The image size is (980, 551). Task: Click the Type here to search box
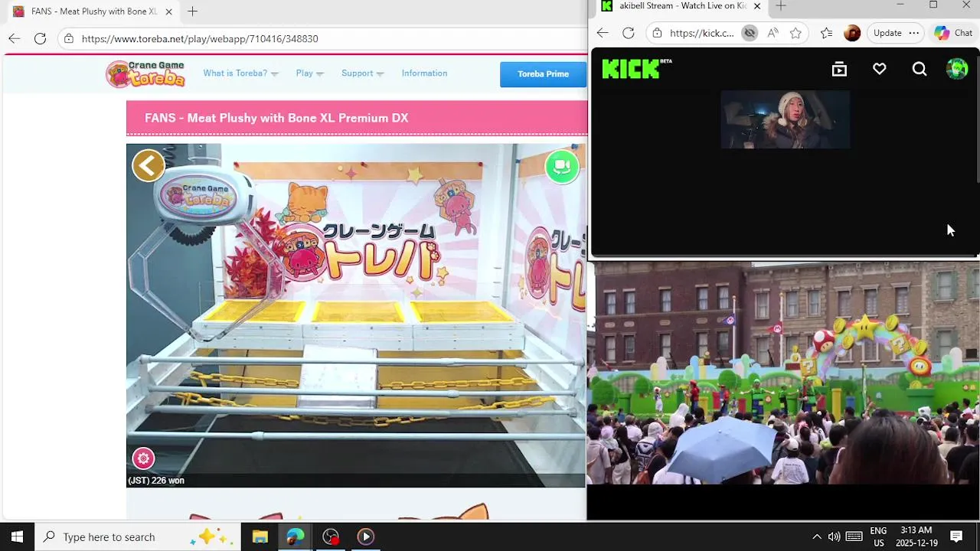coord(138,536)
